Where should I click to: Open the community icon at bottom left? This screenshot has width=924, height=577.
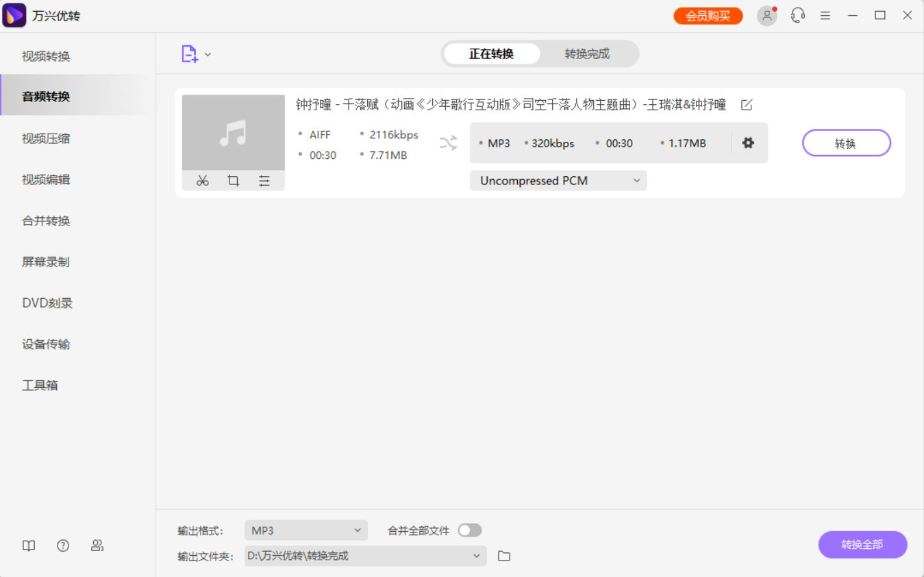(x=97, y=545)
